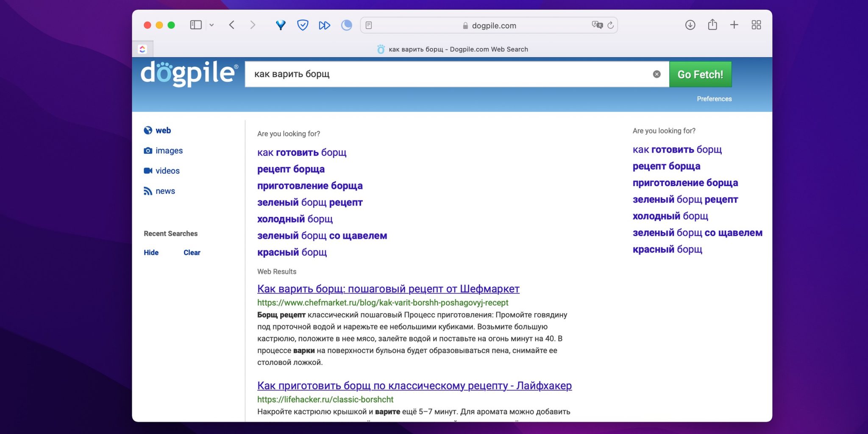Click the blue shield extension icon
Viewport: 868px width, 434px height.
303,25
